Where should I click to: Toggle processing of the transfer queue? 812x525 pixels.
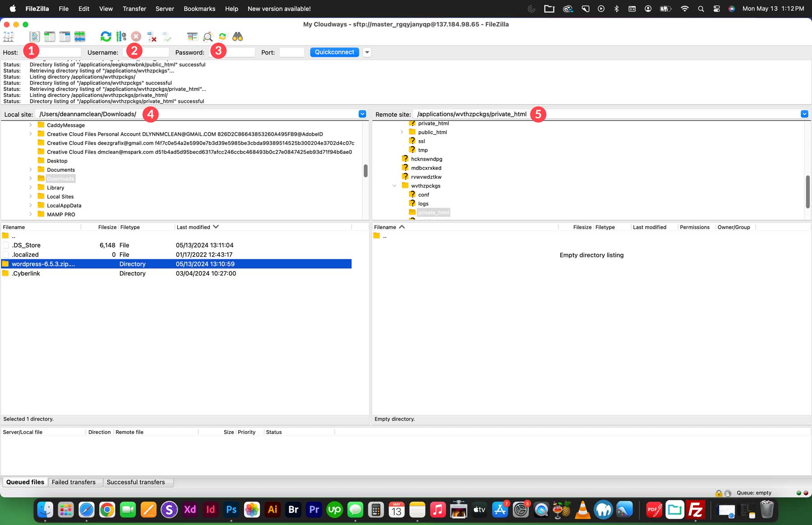[120, 37]
